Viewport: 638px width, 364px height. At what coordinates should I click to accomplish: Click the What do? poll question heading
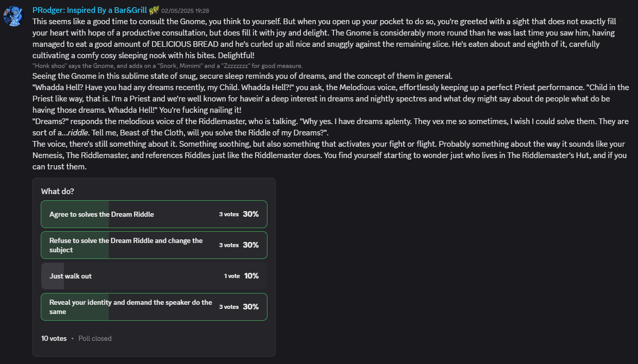58,191
